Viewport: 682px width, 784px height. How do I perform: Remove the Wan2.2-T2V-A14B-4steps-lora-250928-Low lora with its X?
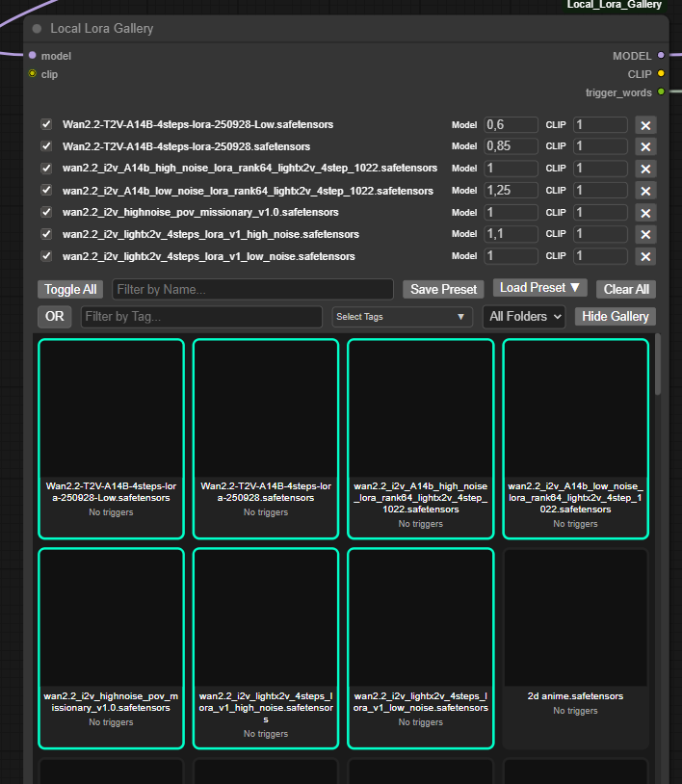pyautogui.click(x=645, y=125)
